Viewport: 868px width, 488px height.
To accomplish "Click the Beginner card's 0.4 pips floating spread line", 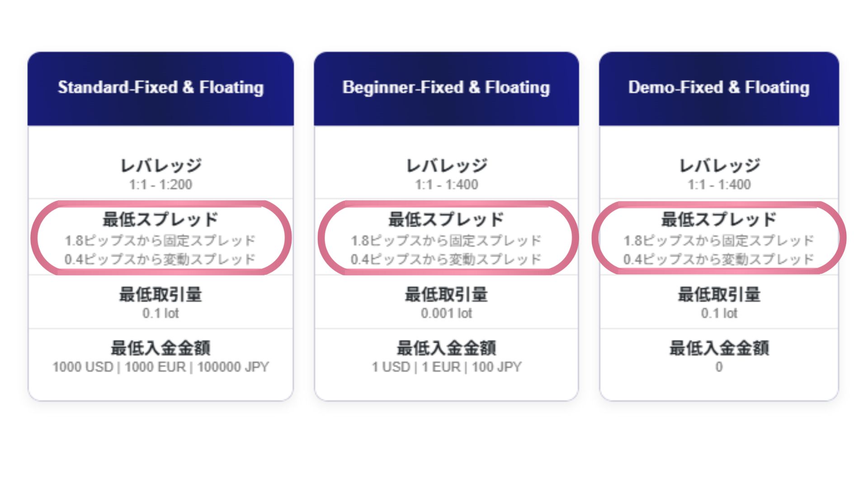I will (446, 259).
